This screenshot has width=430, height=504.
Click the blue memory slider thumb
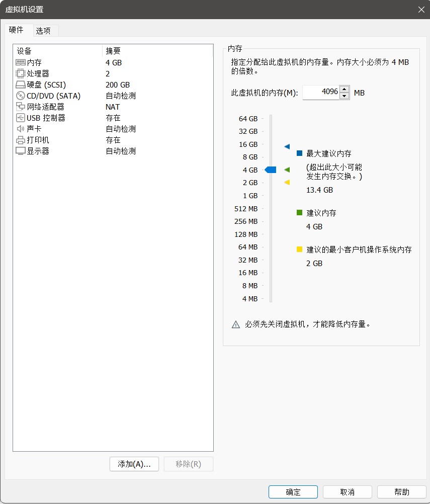pos(271,170)
